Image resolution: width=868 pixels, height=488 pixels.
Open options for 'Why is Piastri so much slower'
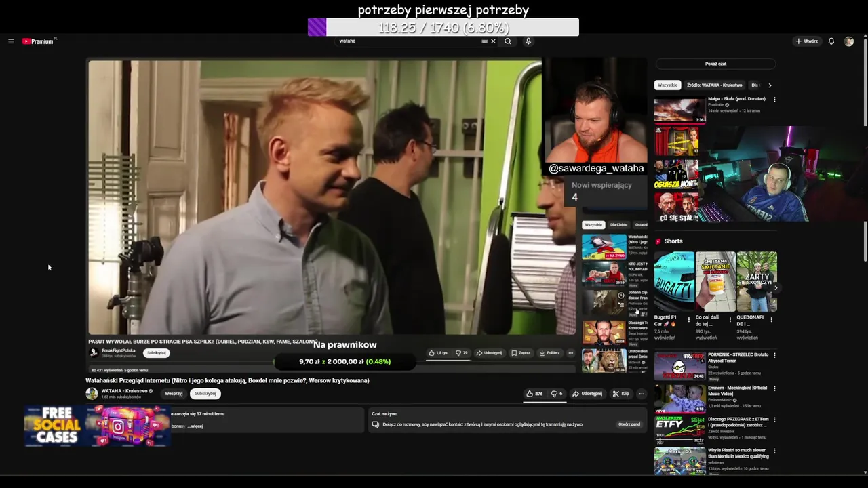point(774,451)
